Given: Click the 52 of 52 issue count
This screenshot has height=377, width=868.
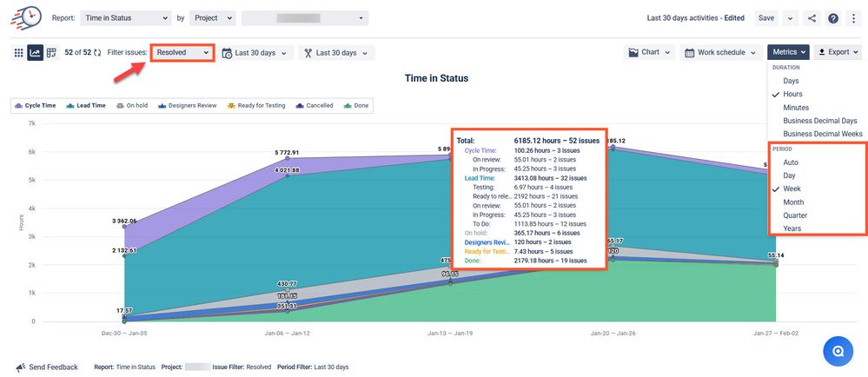Looking at the screenshot, I should click(x=77, y=53).
